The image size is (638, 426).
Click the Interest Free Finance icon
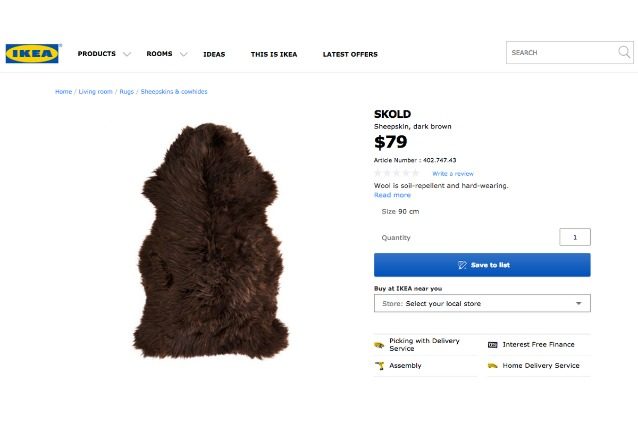[x=492, y=345]
